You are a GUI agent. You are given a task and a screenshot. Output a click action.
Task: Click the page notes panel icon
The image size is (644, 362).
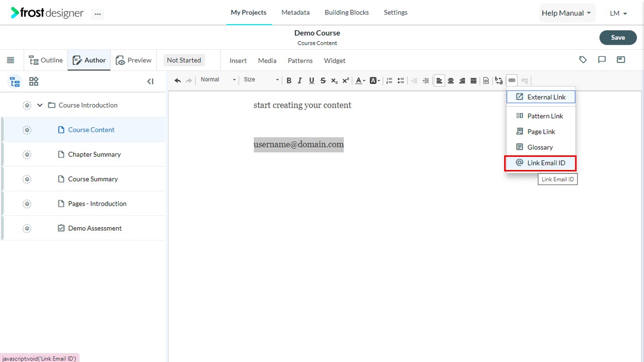pyautogui.click(x=621, y=60)
